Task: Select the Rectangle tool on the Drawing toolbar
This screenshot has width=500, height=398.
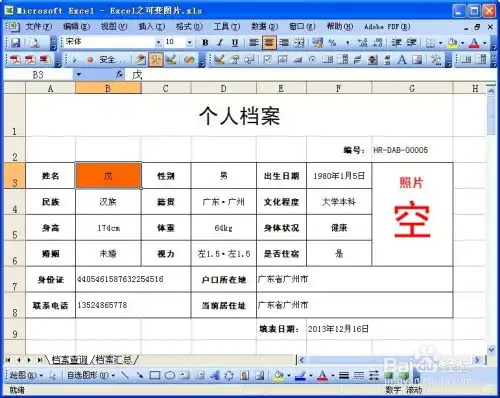Action: tap(155, 376)
